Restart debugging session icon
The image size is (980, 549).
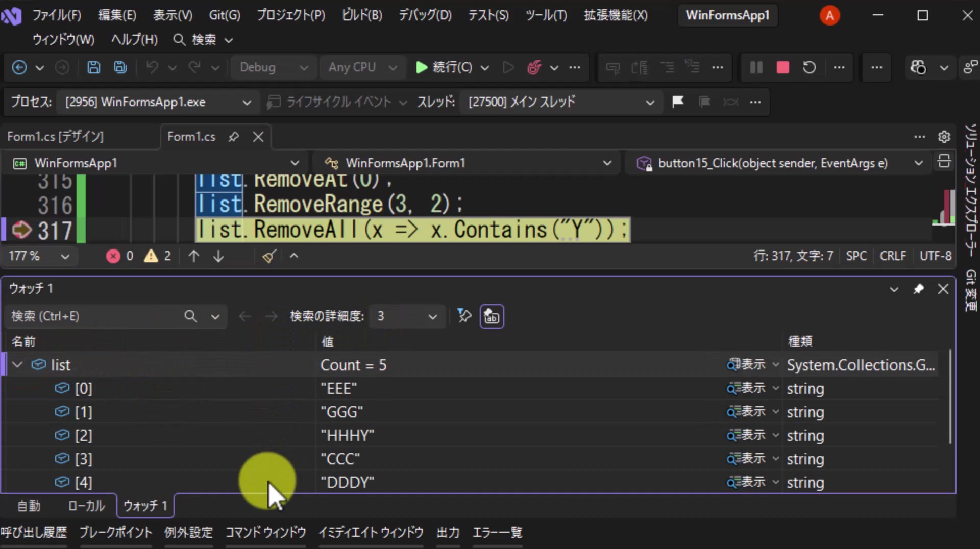point(809,67)
